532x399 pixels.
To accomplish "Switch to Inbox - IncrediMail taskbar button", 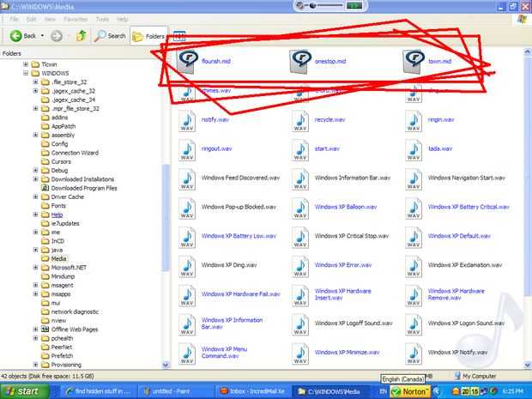I will [x=252, y=391].
